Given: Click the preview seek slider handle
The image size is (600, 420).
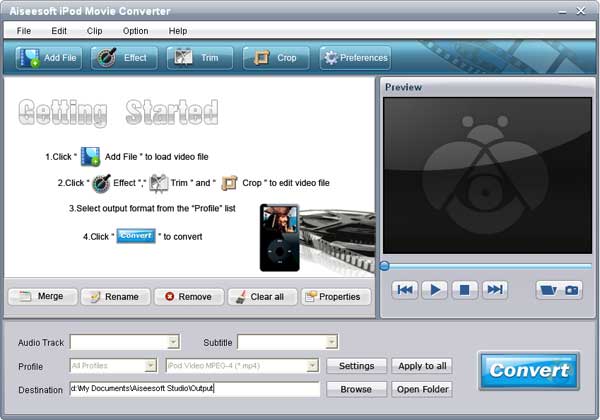Looking at the screenshot, I should 385,266.
